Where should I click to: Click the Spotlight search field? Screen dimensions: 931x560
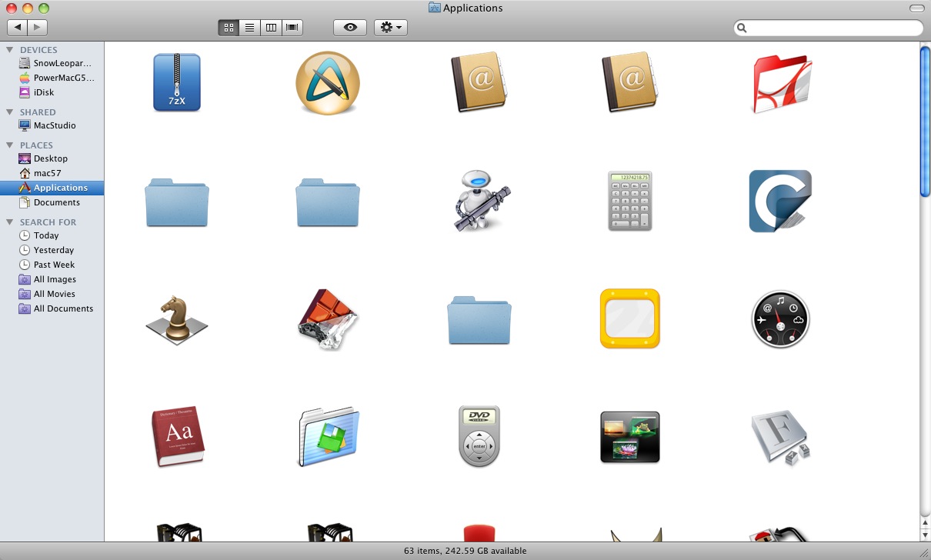tap(828, 28)
